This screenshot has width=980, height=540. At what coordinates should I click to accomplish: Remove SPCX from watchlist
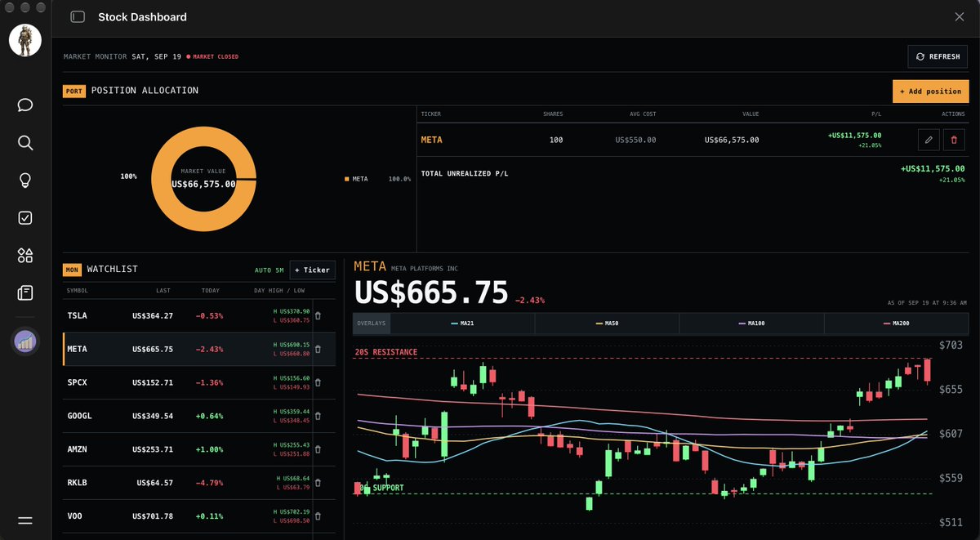tap(318, 382)
